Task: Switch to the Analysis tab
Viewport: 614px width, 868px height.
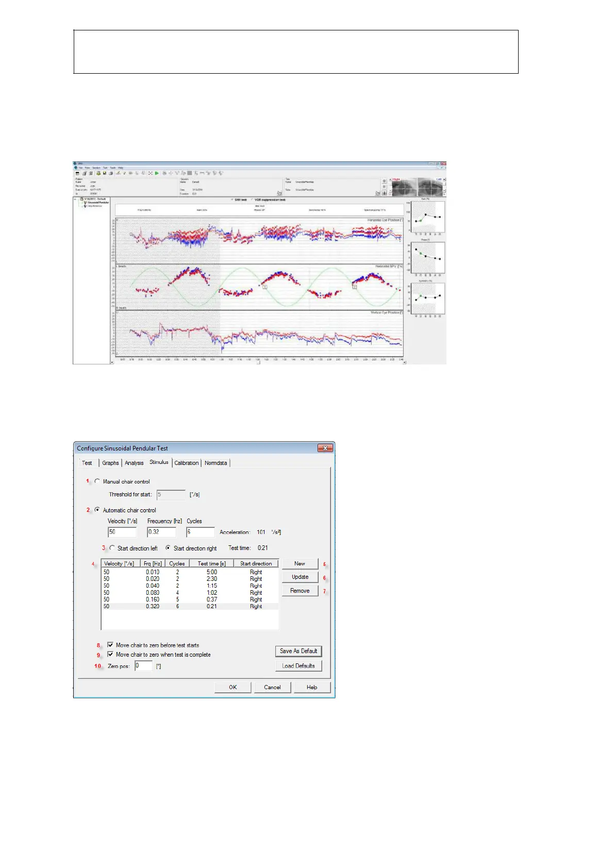Action: [134, 463]
